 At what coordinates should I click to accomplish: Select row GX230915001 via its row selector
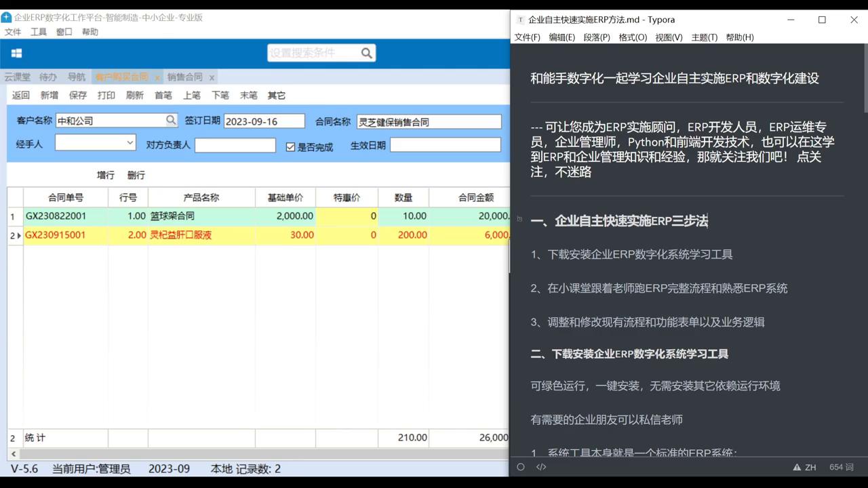coord(14,235)
